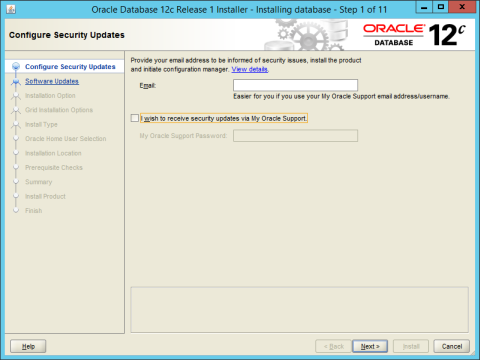
Task: Open the Help button
Action: (x=28, y=346)
